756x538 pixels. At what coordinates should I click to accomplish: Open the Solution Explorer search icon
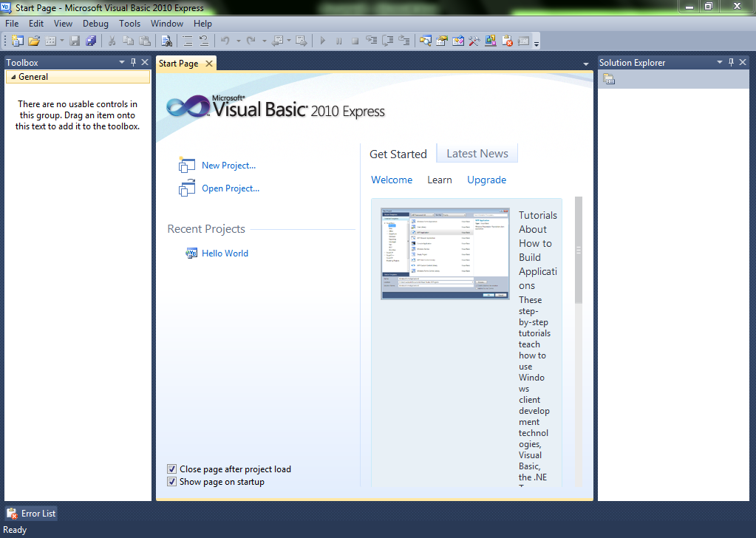(x=609, y=78)
